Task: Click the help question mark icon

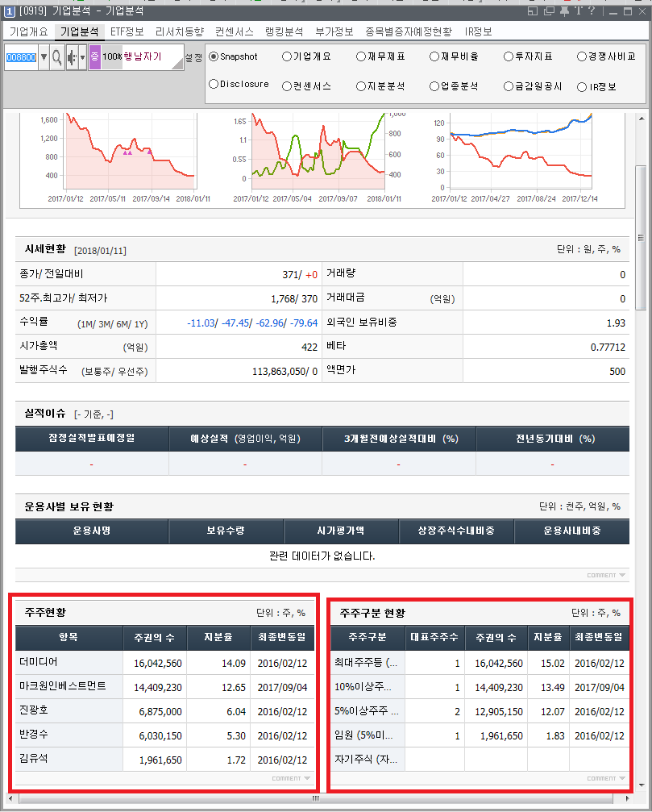Action: click(x=592, y=10)
